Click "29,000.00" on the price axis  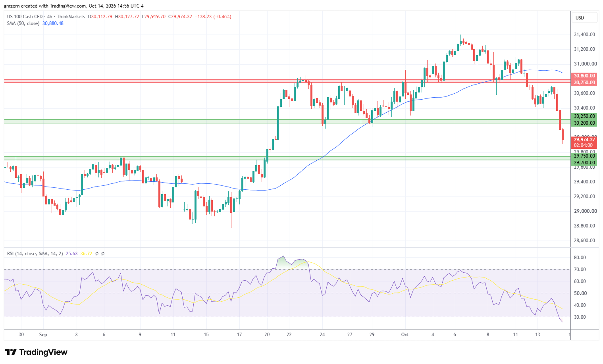[585, 211]
